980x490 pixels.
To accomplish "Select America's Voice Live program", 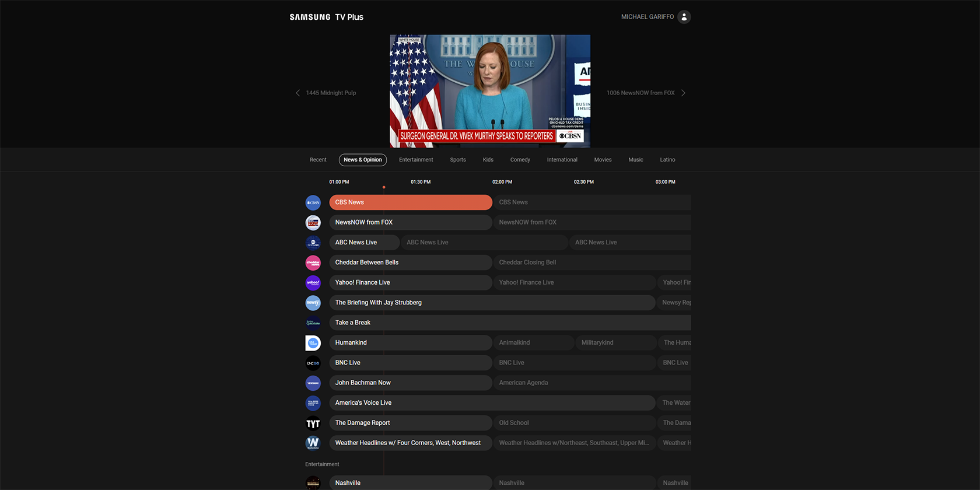I will coord(492,402).
